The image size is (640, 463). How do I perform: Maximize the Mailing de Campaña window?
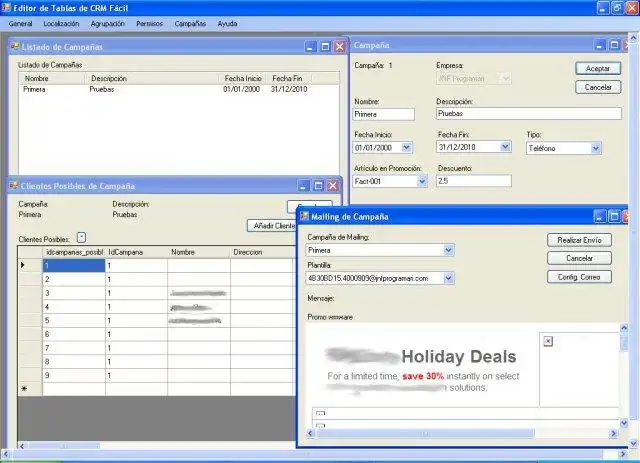pyautogui.click(x=614, y=216)
